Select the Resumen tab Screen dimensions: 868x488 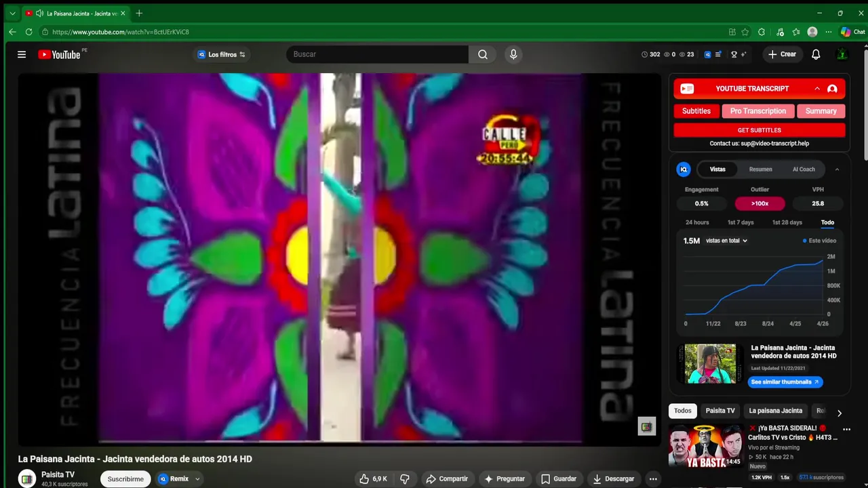click(760, 169)
